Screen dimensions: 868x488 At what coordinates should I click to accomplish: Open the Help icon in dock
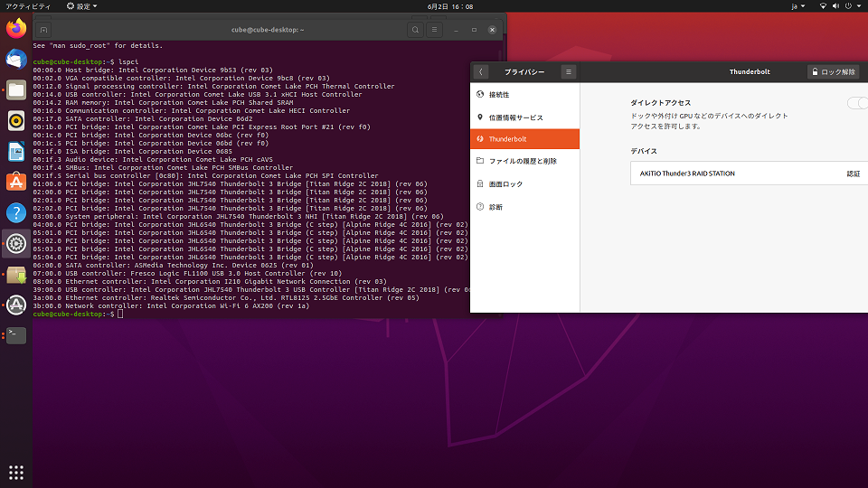click(x=16, y=213)
